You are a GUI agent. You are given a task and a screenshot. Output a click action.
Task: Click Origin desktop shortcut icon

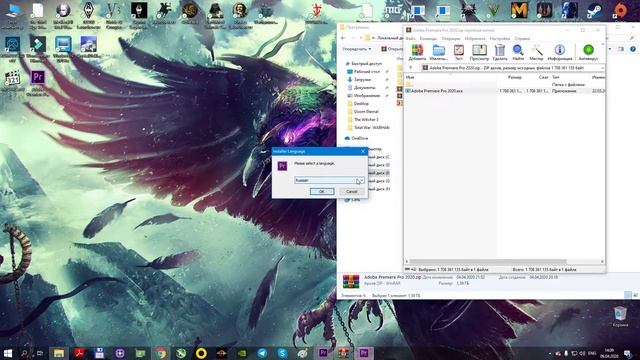point(620,11)
